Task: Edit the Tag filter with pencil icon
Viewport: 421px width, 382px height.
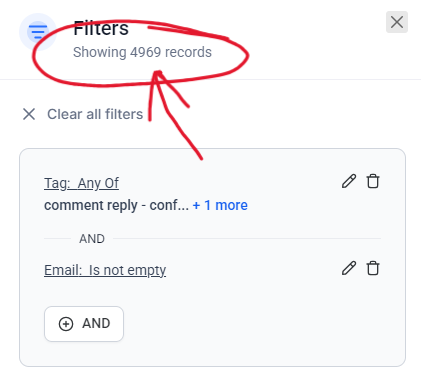Action: click(349, 181)
